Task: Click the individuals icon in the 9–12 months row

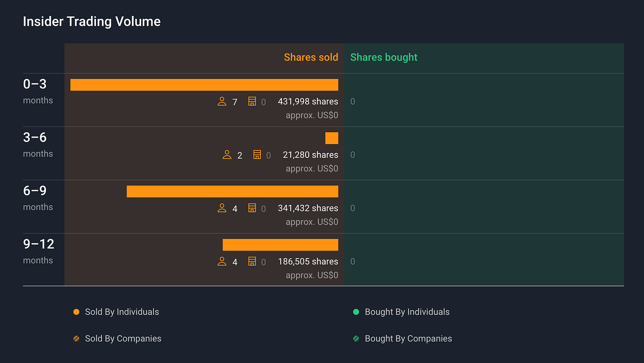Action: coord(222,262)
